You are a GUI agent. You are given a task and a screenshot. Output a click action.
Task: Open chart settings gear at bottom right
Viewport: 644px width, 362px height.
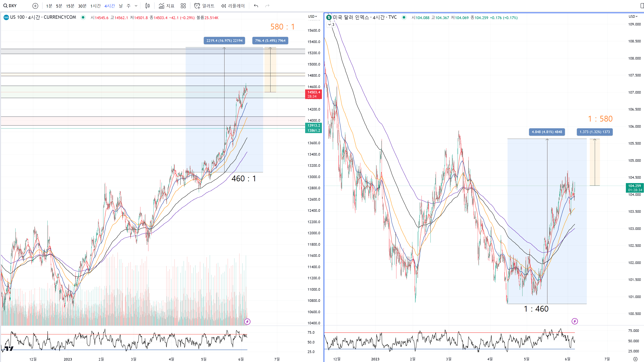pyautogui.click(x=635, y=359)
